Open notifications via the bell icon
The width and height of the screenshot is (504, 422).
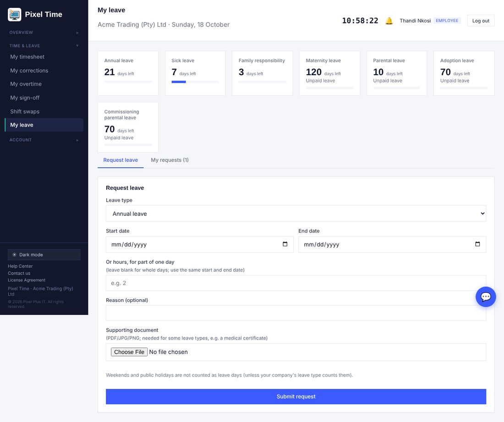[389, 21]
